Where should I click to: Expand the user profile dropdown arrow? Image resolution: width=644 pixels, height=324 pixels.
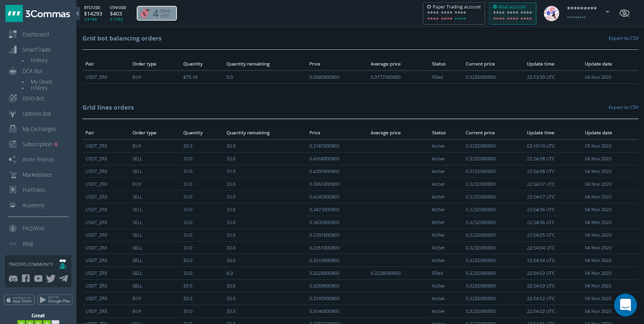tap(608, 12)
